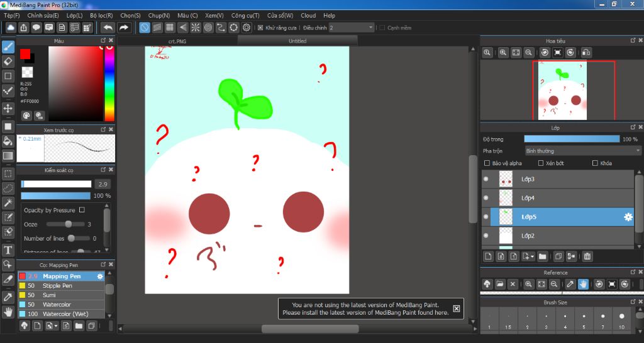Image resolution: width=644 pixels, height=343 pixels.
Task: Open the Pha trộn blend mode dropdown
Action: pyautogui.click(x=583, y=151)
